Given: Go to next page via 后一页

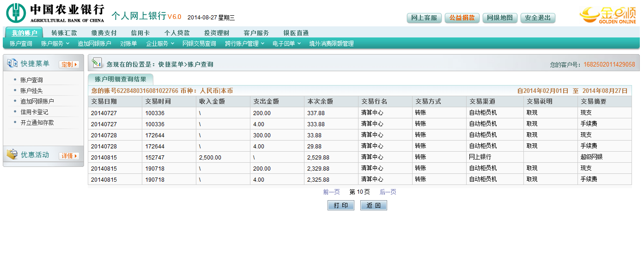Looking at the screenshot, I should 388,192.
